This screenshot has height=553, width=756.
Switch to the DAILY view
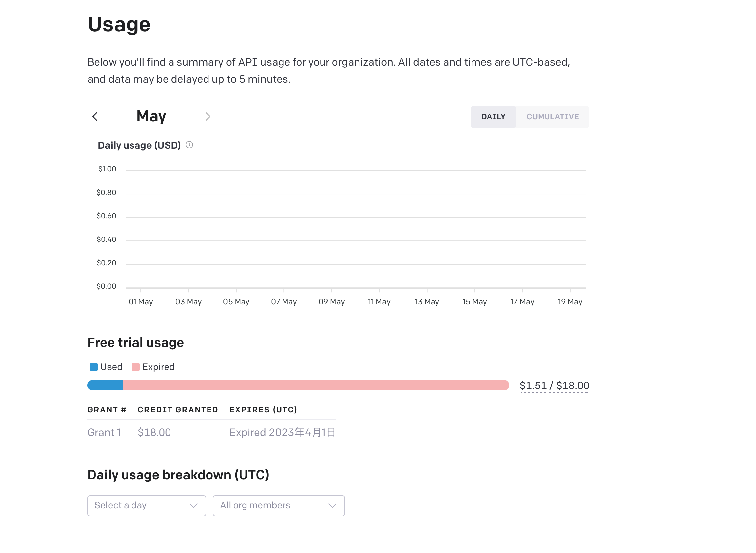[x=493, y=117]
